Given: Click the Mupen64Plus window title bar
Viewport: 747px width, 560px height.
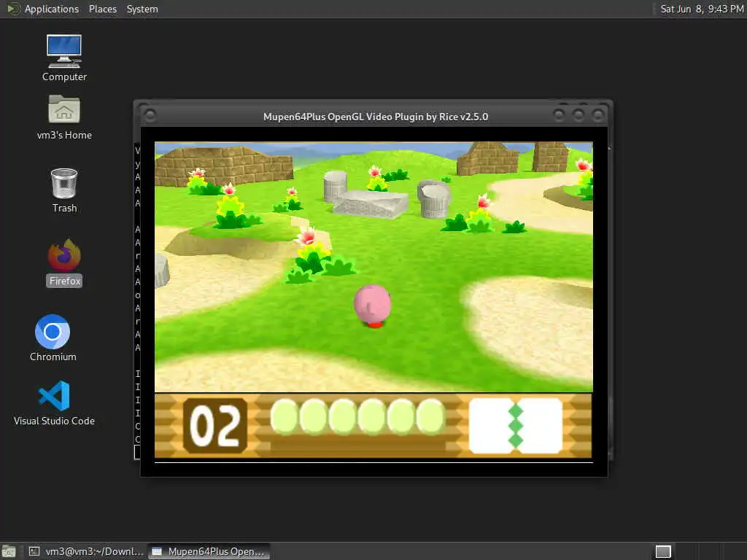Looking at the screenshot, I should click(x=376, y=117).
